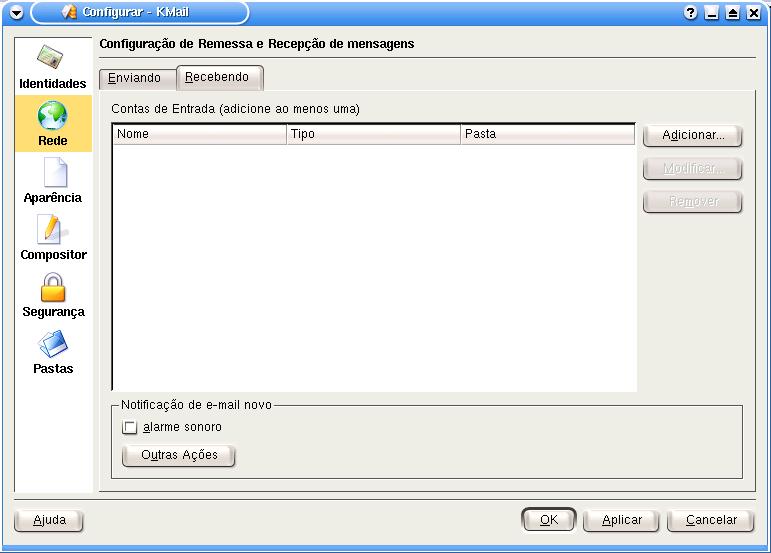Sort accounts by Nome column header

pos(199,134)
